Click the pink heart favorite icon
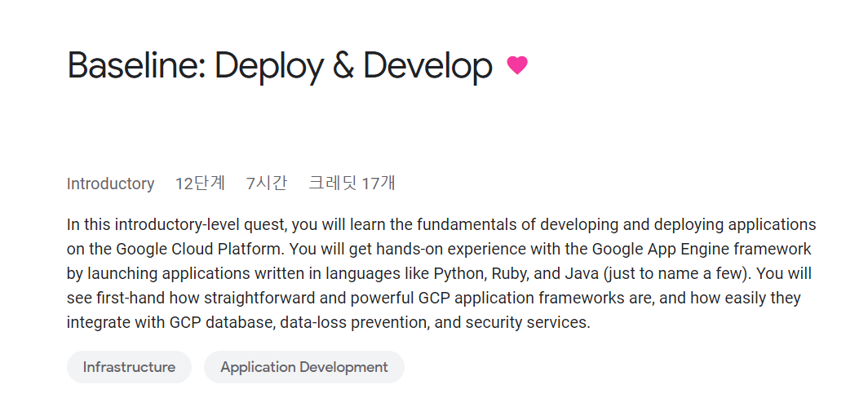This screenshot has height=407, width=868. (x=517, y=65)
